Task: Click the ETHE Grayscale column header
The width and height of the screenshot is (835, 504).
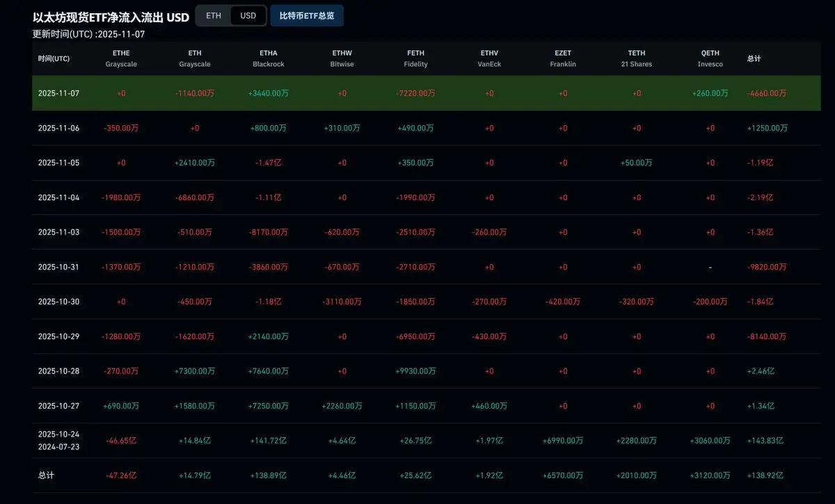Action: [x=121, y=58]
